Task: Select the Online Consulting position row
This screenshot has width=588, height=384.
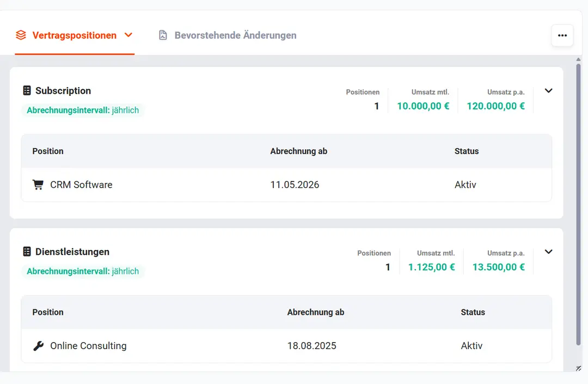Action: coord(286,346)
